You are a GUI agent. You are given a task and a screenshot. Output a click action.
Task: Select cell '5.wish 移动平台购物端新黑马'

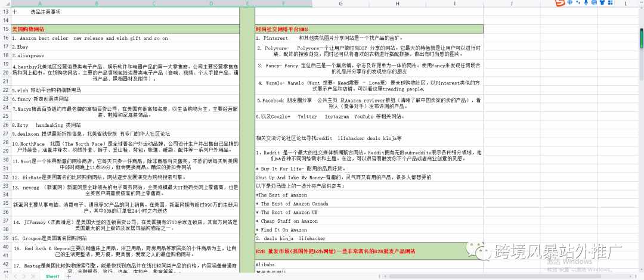(x=125, y=90)
